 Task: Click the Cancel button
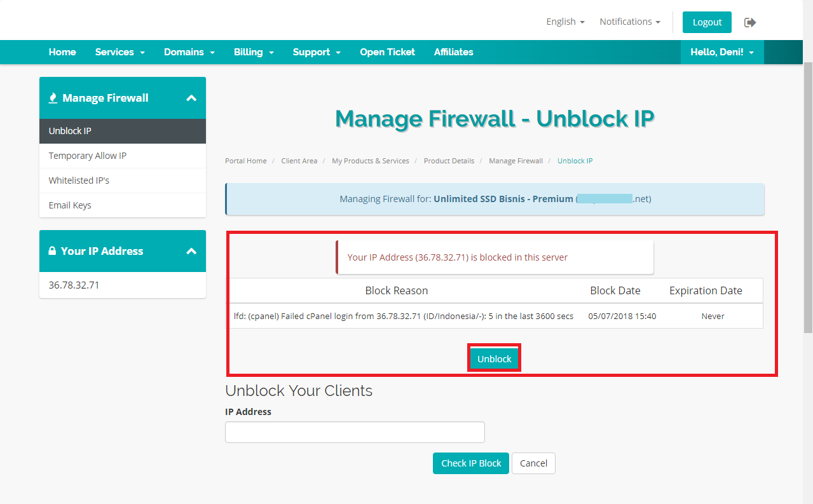[x=533, y=463]
